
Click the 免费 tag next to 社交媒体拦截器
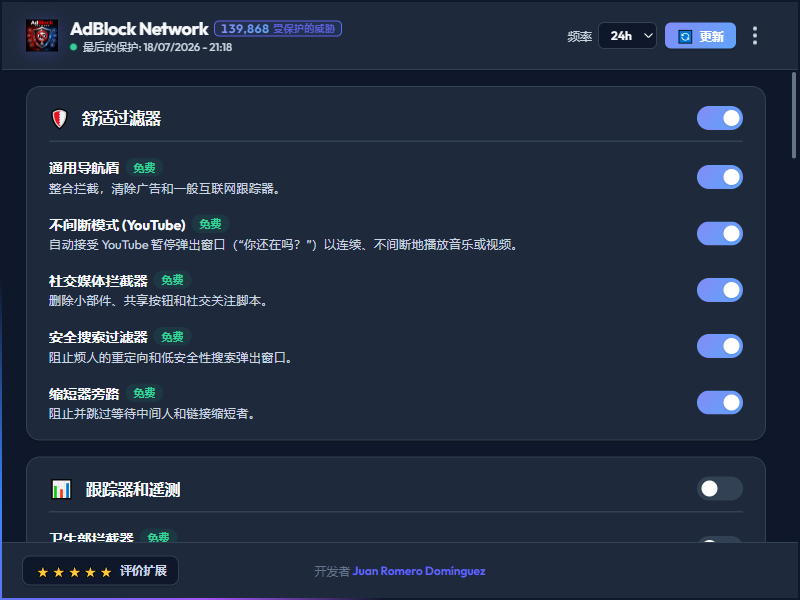tap(172, 280)
